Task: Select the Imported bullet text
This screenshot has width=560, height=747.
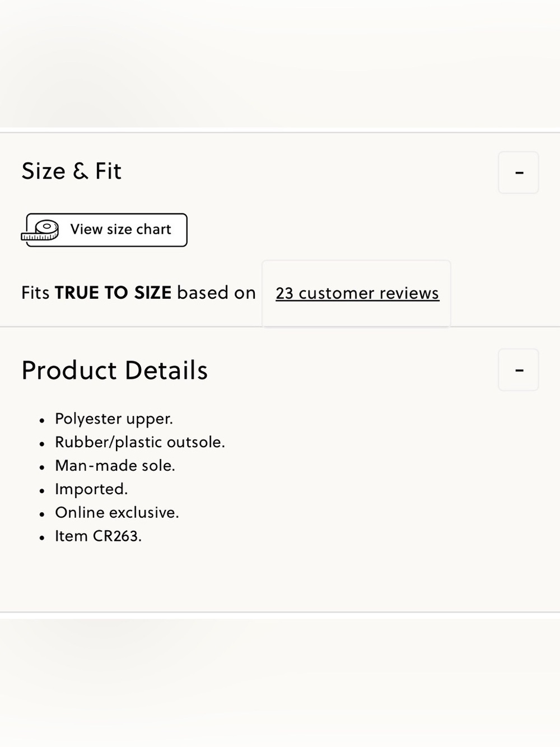Action: (x=91, y=489)
